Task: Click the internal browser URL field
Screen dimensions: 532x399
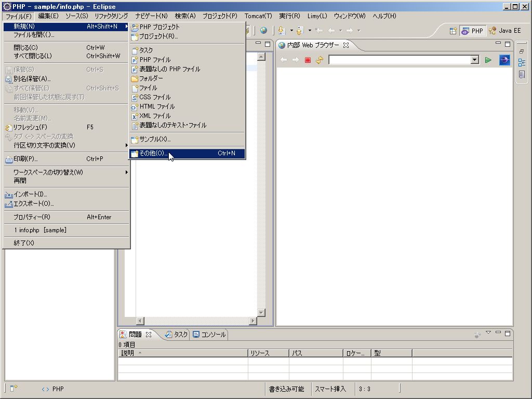Action: (400, 60)
